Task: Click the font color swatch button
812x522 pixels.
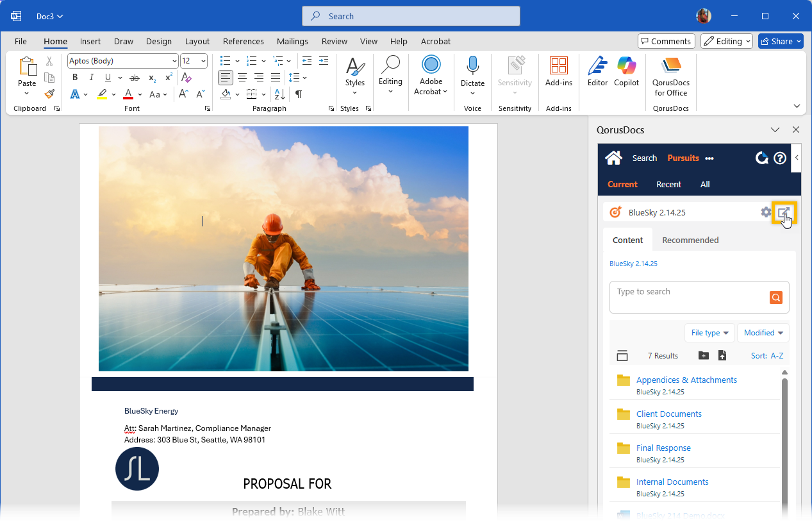Action: [x=128, y=94]
